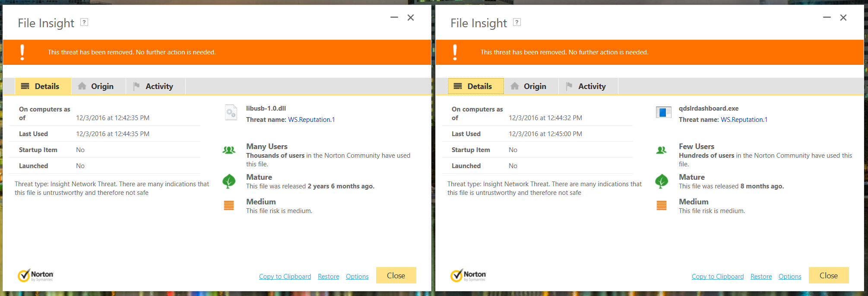The width and height of the screenshot is (868, 296).
Task: Click the text '2 years 6 months ago'
Action: pos(340,186)
